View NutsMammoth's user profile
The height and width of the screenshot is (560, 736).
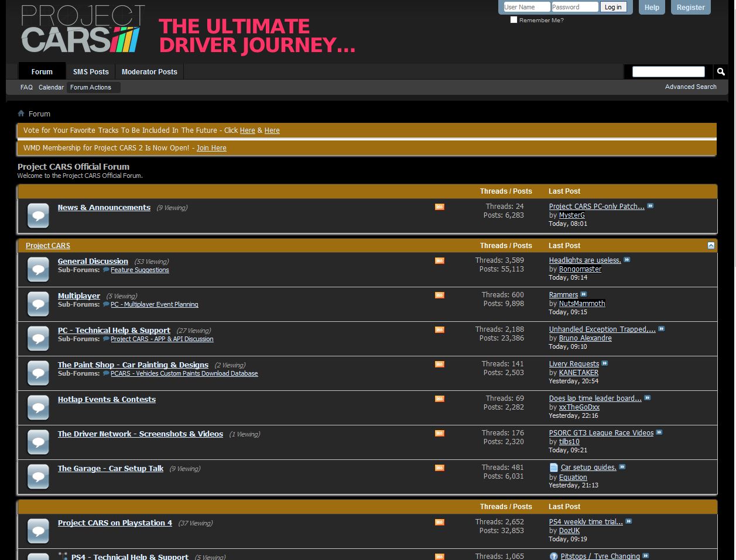(x=582, y=304)
